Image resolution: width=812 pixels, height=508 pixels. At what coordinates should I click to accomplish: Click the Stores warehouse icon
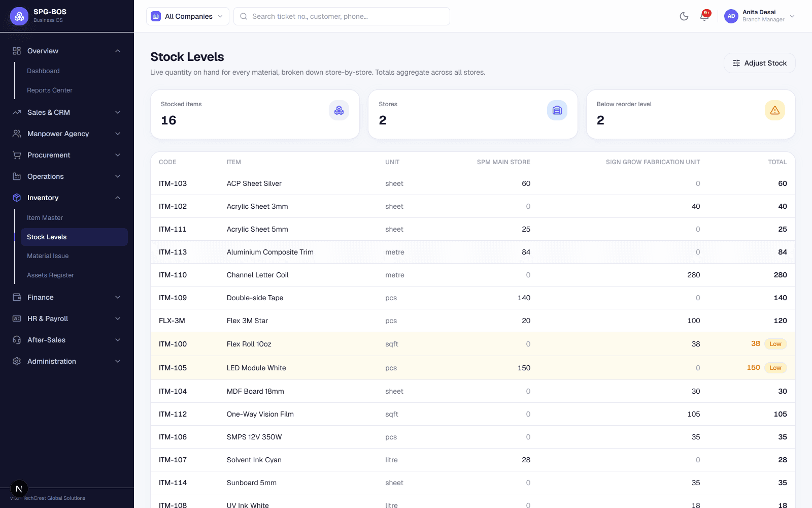[x=557, y=110]
